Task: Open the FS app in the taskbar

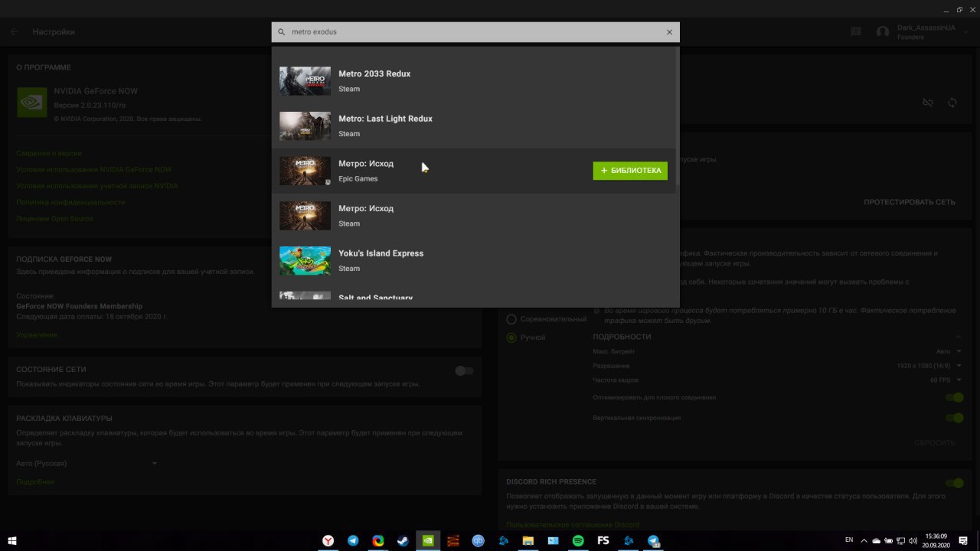Action: click(x=603, y=540)
